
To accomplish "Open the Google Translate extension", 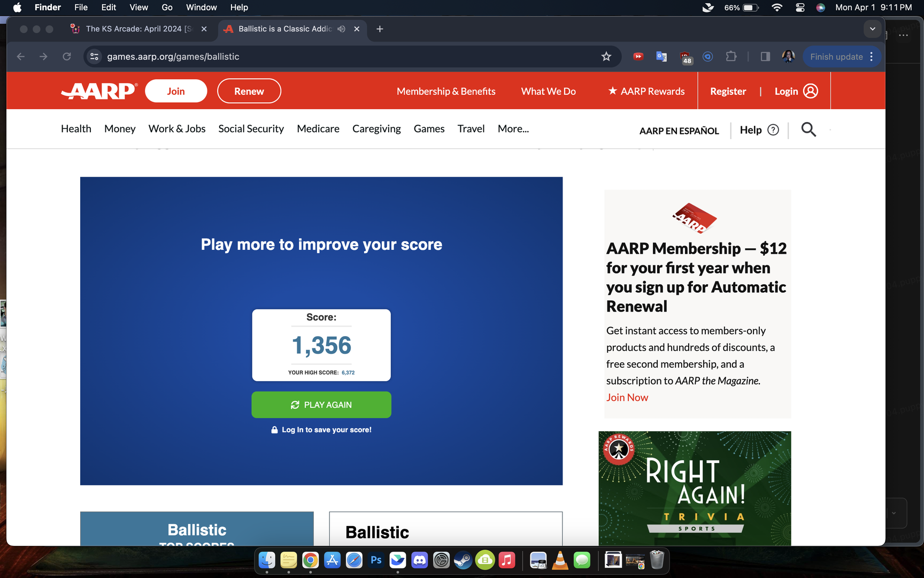I will pyautogui.click(x=661, y=57).
